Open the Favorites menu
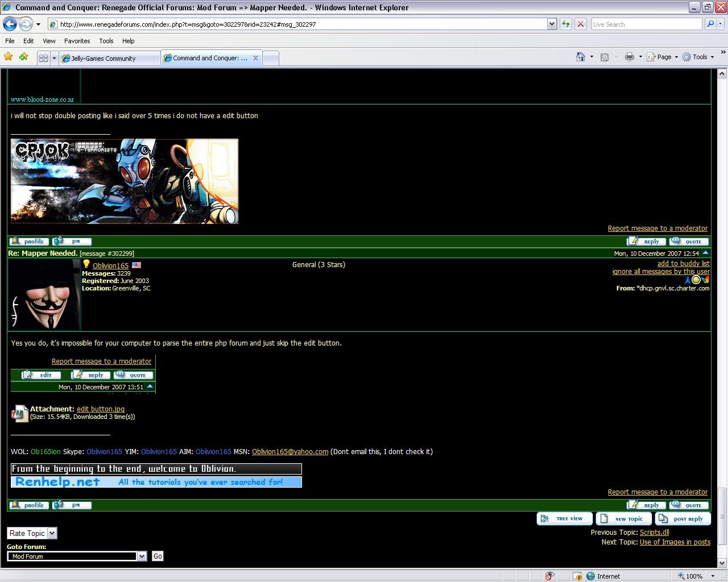This screenshot has width=728, height=582. pos(77,41)
